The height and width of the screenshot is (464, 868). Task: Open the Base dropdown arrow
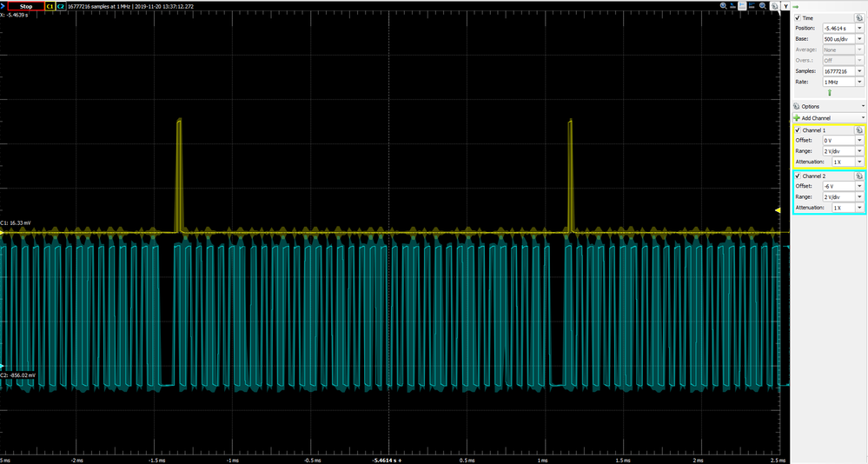point(859,39)
